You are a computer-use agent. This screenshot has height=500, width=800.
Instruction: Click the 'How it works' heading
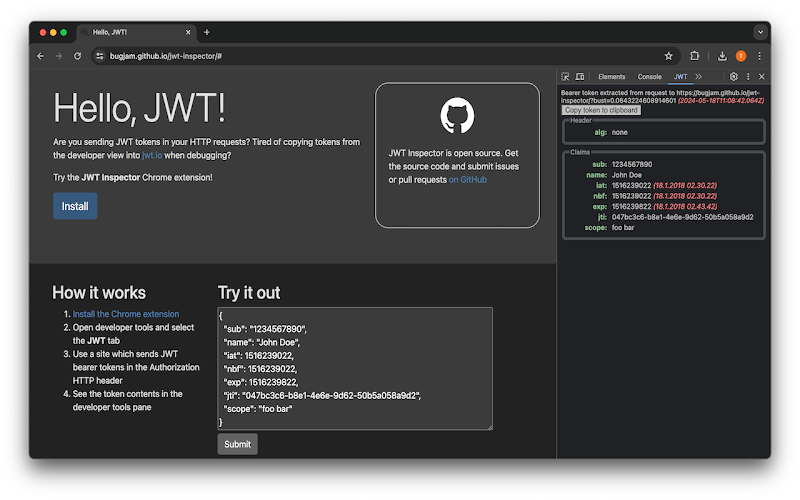click(99, 293)
